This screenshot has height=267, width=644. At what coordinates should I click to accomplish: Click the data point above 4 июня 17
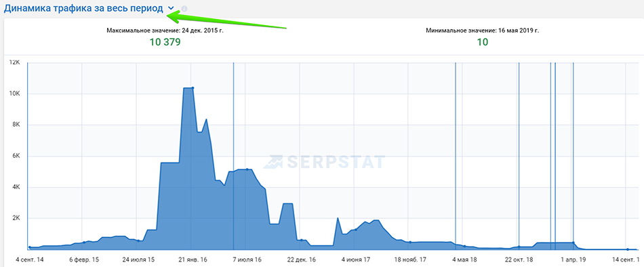click(x=356, y=230)
